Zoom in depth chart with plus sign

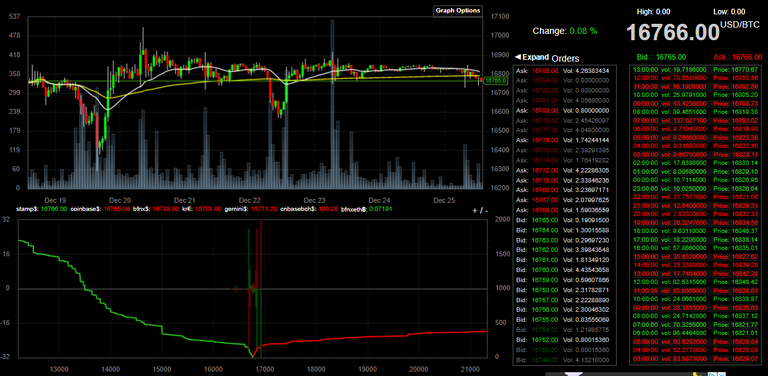474,210
